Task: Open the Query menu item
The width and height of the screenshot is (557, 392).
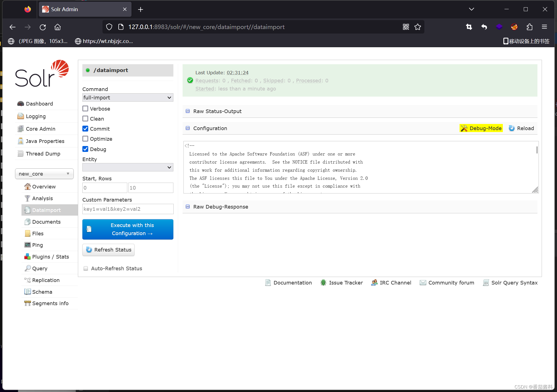Action: (40, 268)
